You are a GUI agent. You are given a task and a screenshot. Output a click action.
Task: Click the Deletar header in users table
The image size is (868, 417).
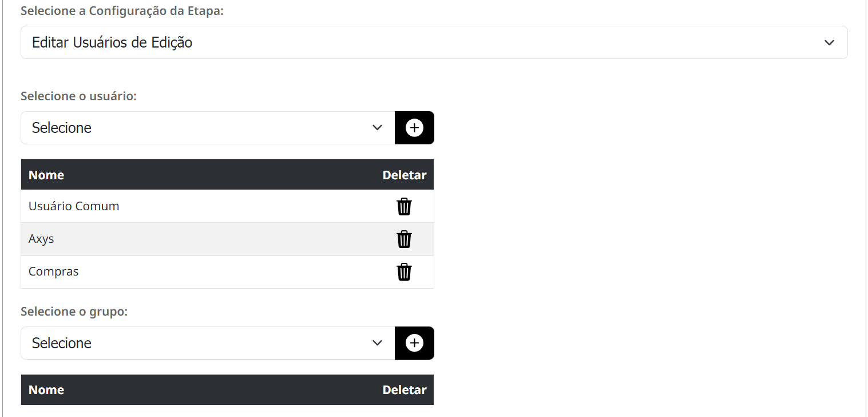tap(405, 175)
